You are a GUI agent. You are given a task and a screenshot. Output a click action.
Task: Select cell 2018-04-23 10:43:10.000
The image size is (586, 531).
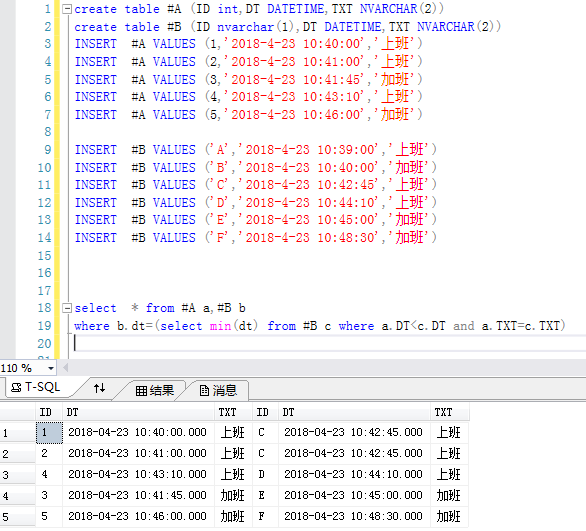click(x=139, y=475)
